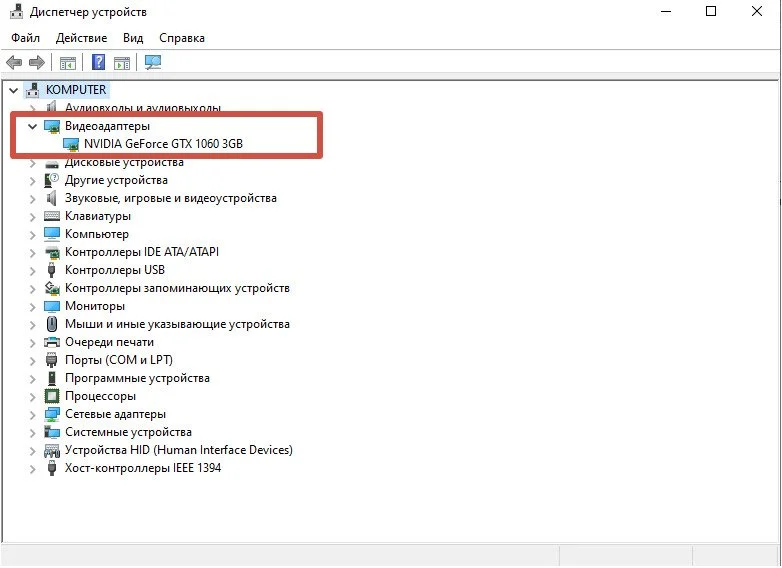The width and height of the screenshot is (782, 568).
Task: Click the Видеоадаптеры display adapter icon
Action: [52, 126]
